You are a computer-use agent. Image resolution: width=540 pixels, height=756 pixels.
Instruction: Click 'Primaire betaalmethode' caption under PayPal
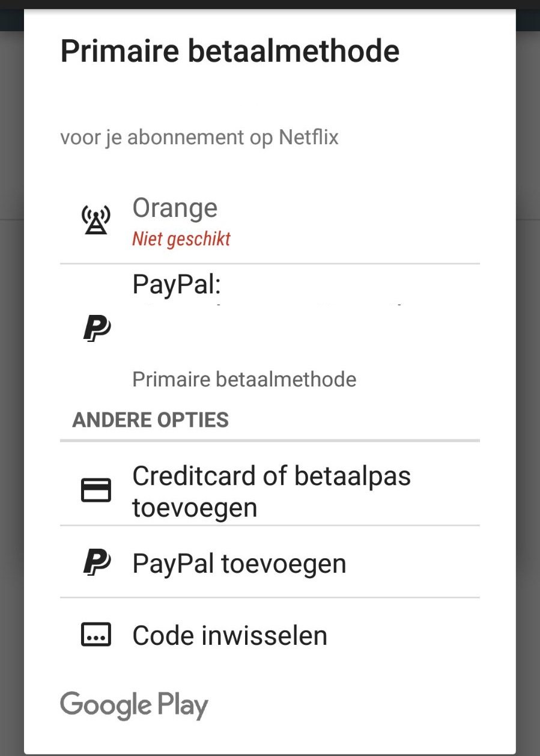[x=244, y=379]
